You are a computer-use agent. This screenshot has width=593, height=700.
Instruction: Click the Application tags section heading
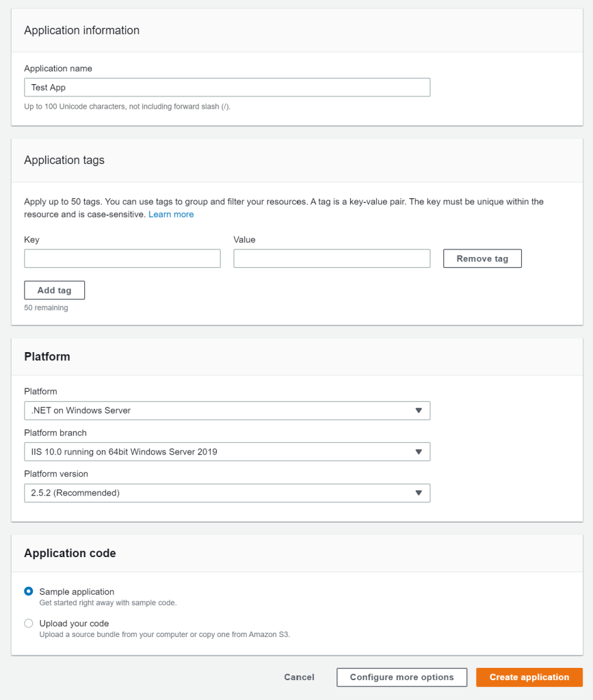click(64, 160)
